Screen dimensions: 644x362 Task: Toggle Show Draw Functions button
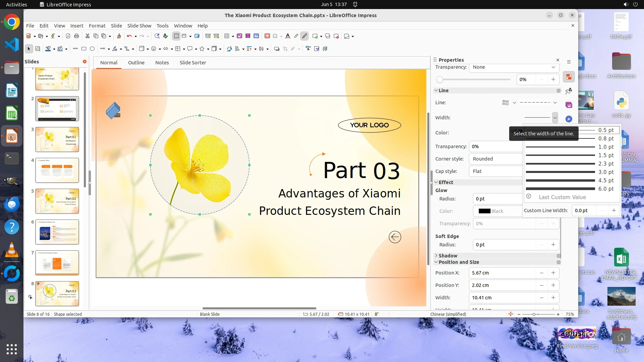(305, 36)
